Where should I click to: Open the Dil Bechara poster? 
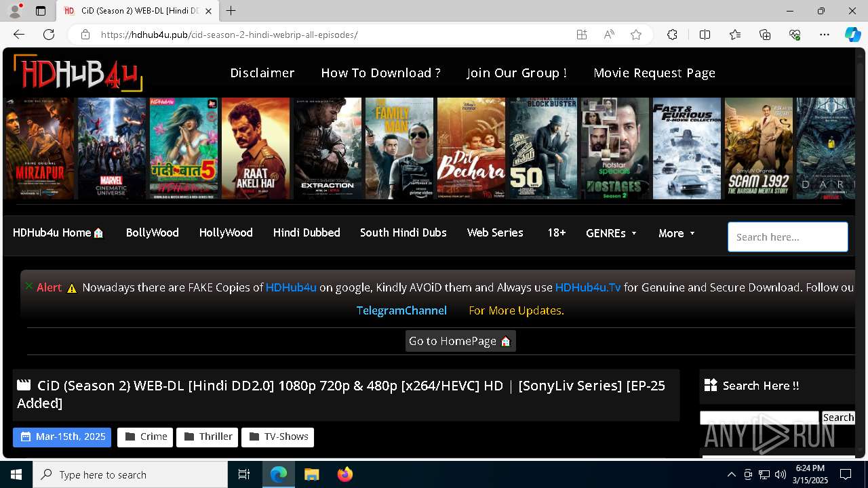pos(471,148)
